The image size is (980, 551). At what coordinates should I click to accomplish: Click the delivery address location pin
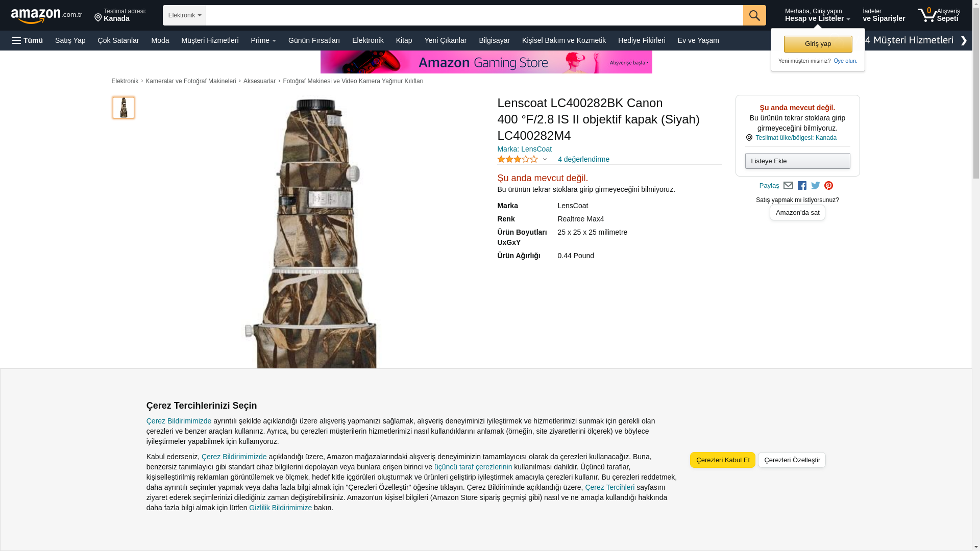[98, 18]
